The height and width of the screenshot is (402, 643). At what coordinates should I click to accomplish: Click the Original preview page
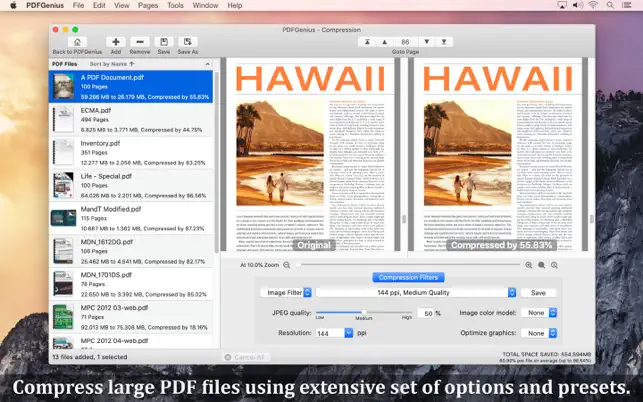310,154
